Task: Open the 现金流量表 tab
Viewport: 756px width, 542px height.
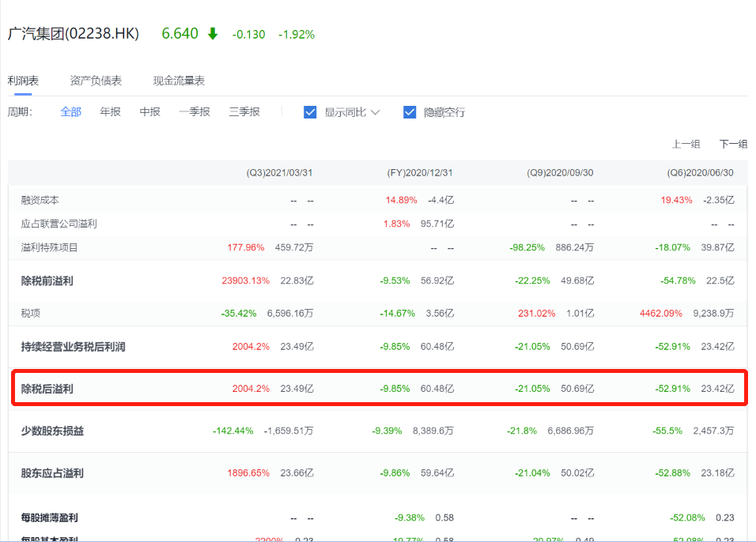Action: tap(179, 81)
